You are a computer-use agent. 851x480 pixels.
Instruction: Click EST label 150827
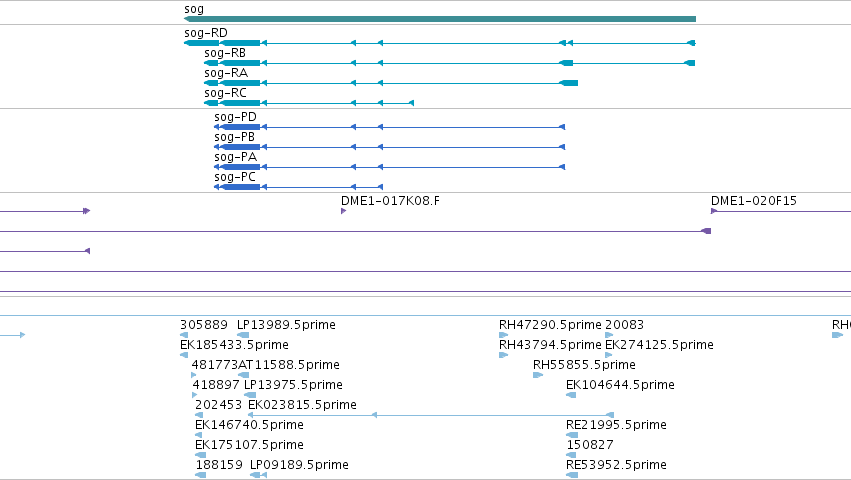coord(590,445)
